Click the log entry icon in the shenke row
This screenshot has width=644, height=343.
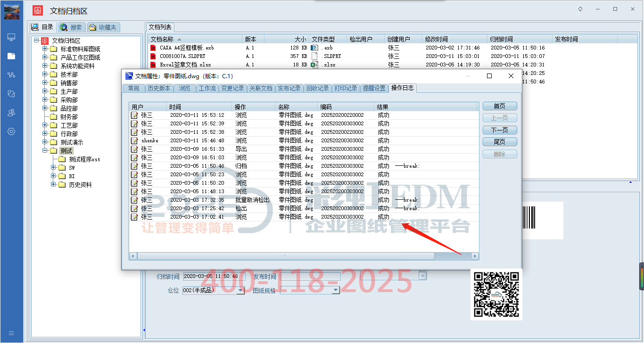(x=134, y=140)
